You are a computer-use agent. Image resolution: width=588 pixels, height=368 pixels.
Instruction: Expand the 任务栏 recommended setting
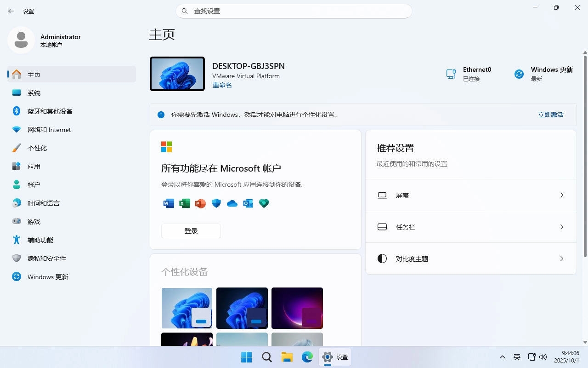click(x=470, y=227)
